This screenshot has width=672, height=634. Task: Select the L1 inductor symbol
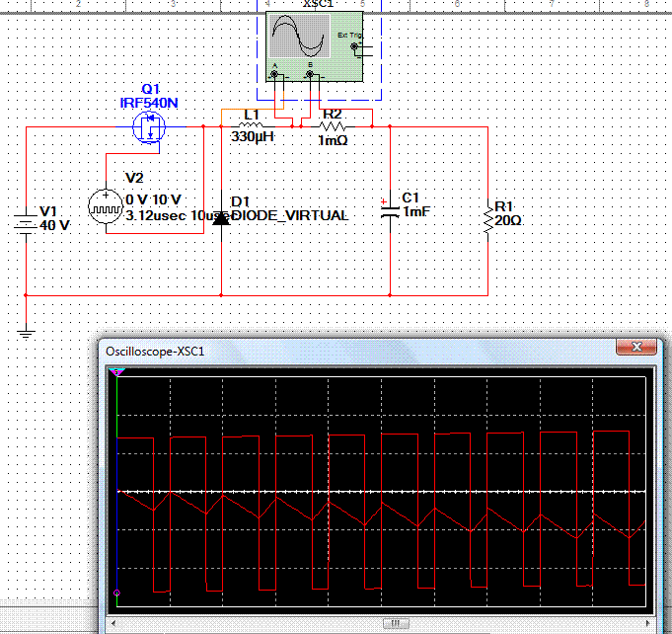(x=252, y=124)
